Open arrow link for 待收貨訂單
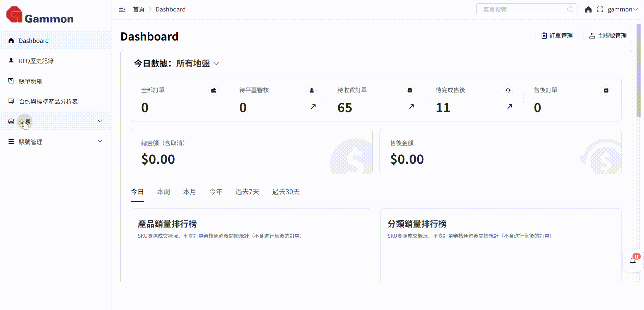Screen dimensions: 644x310 tap(411, 107)
